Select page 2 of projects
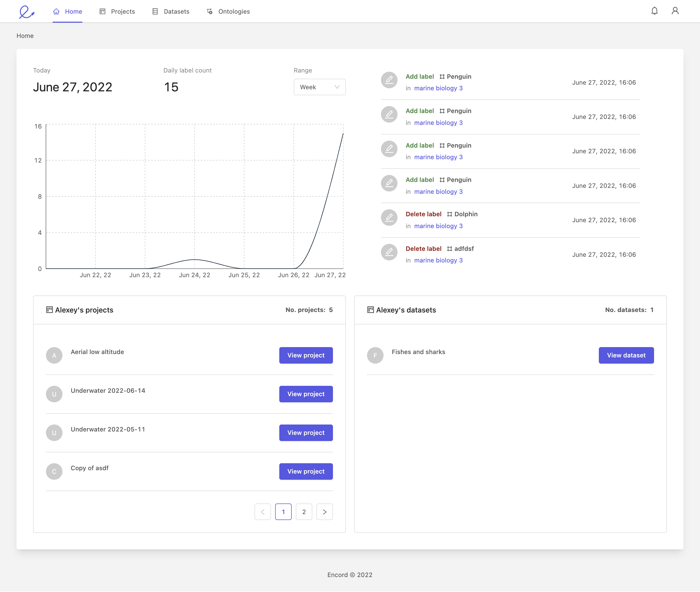Screen dimensions: 700x592 [304, 512]
